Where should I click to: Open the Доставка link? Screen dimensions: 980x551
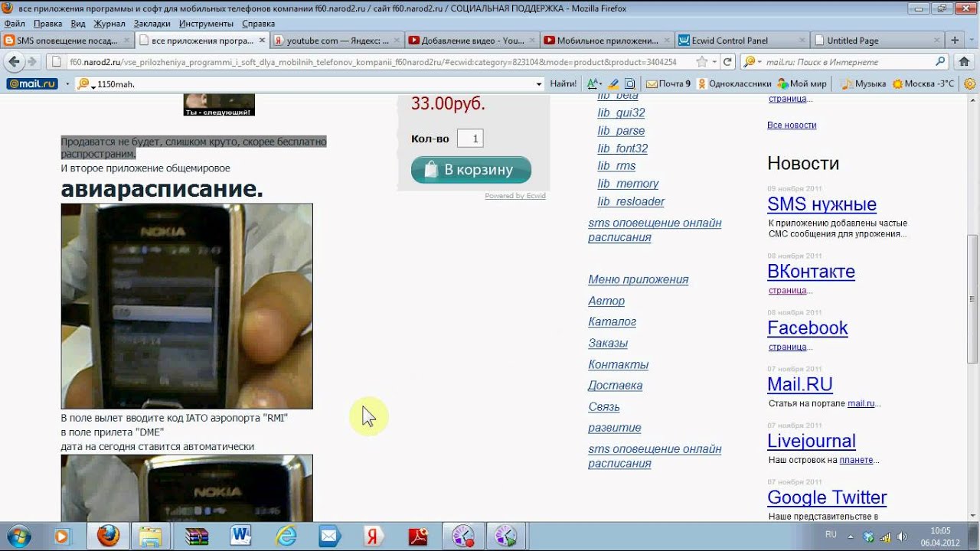tap(615, 386)
